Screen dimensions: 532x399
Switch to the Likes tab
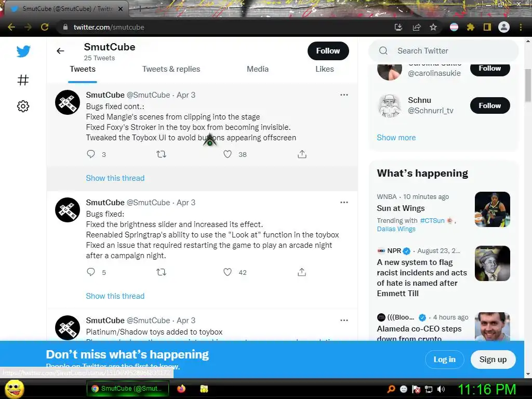(325, 69)
